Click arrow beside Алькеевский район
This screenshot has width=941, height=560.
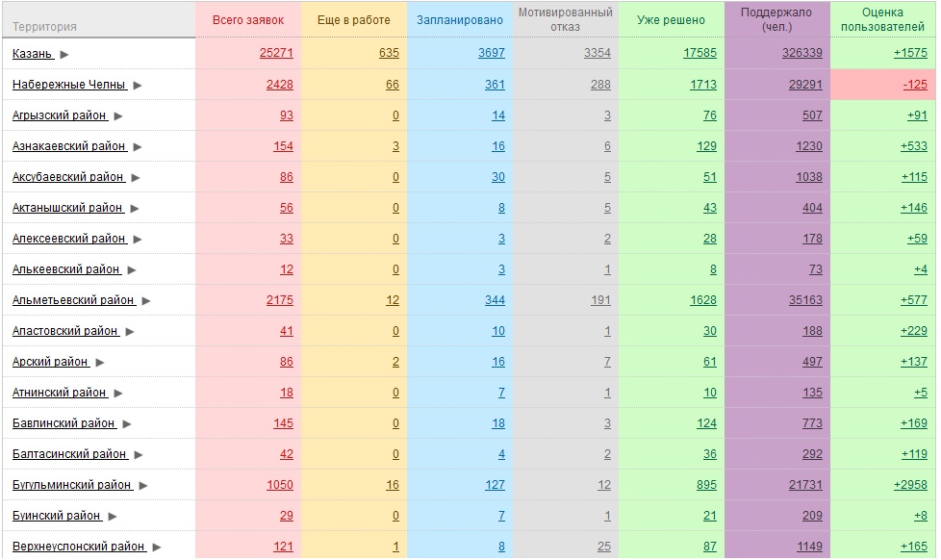pyautogui.click(x=132, y=270)
